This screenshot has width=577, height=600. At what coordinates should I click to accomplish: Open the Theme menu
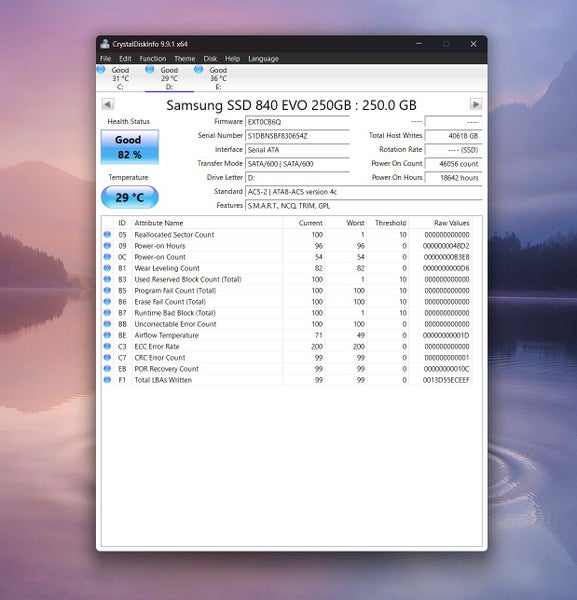click(184, 59)
